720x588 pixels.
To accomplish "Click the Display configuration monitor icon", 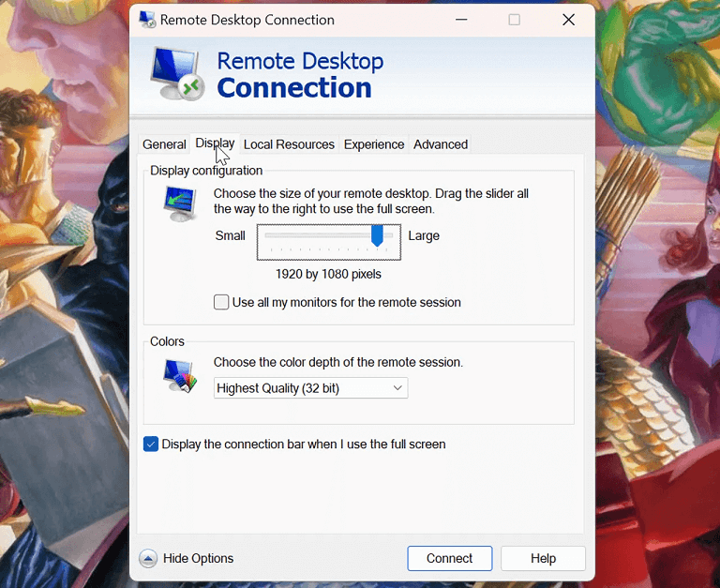I will coord(180,204).
